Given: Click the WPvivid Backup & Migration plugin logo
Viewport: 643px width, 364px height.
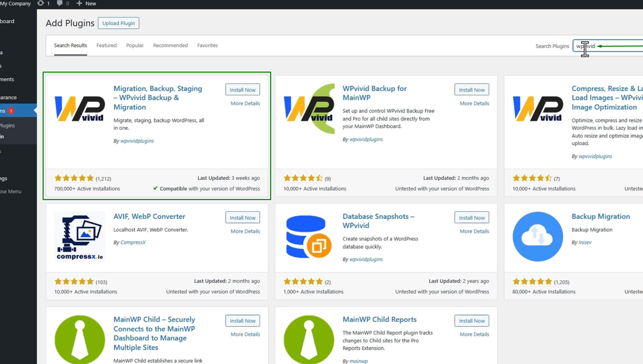Looking at the screenshot, I should coord(80,108).
